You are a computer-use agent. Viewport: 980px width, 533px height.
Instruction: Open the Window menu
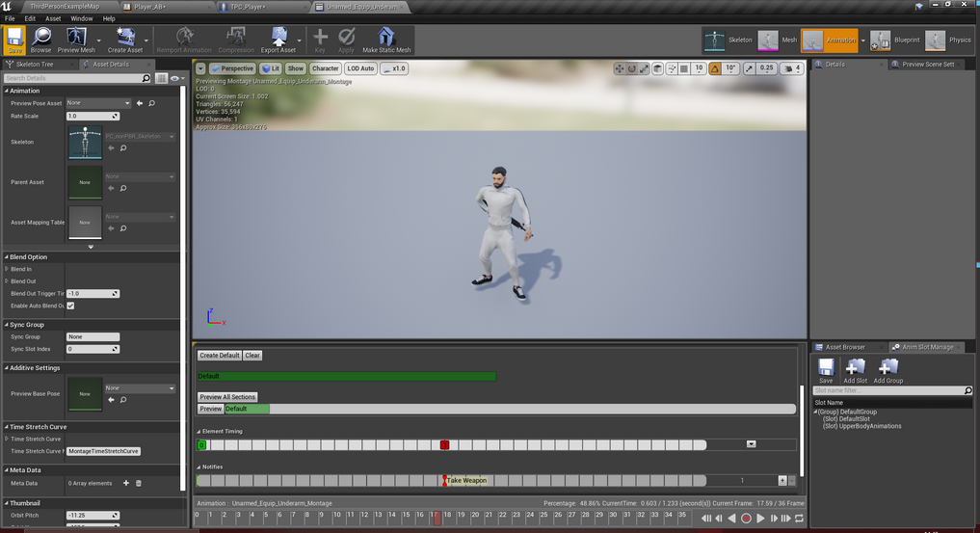82,18
